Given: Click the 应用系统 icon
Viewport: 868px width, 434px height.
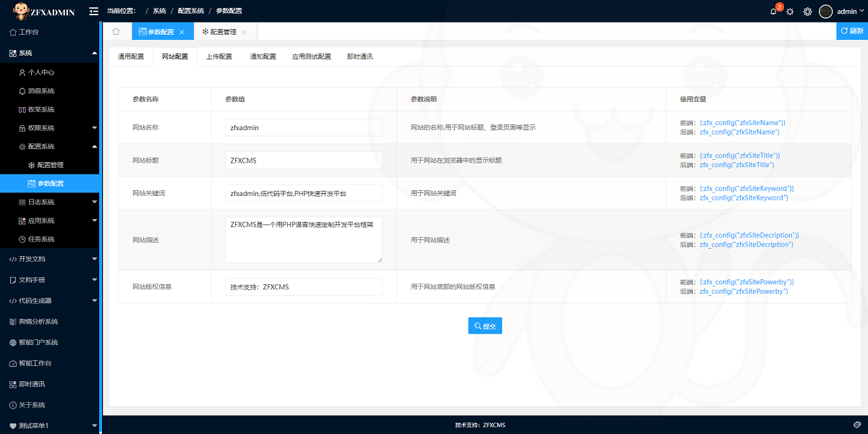Looking at the screenshot, I should tap(22, 221).
